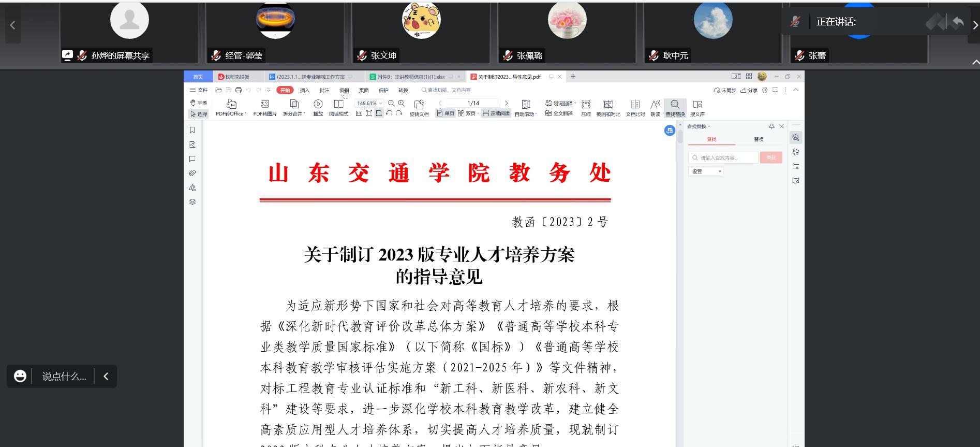Open the 149.61% zoom level dropdown
980x447 pixels.
(381, 104)
